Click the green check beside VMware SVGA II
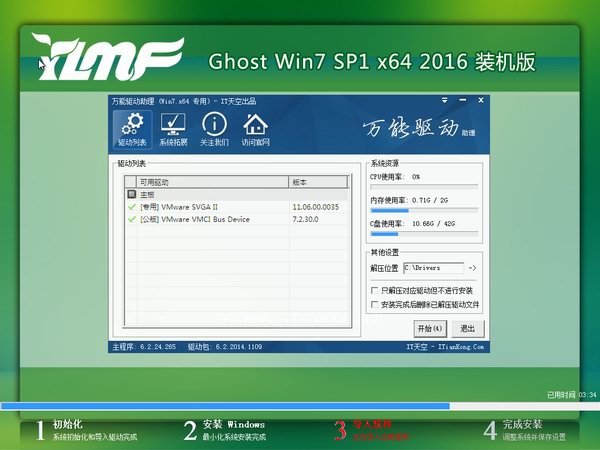 point(132,206)
